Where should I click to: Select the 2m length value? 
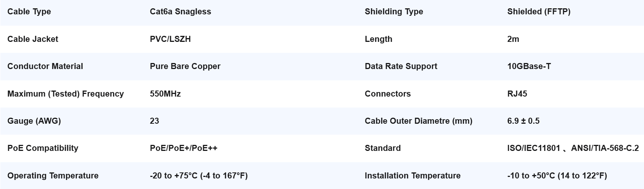(513, 39)
